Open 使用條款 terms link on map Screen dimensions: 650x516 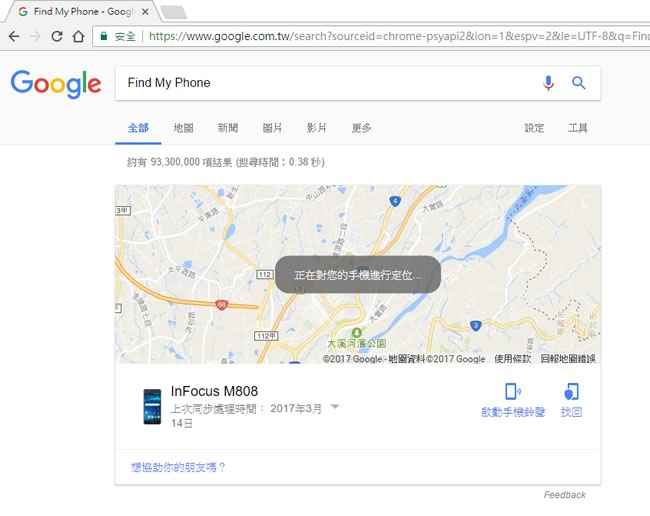(x=512, y=359)
